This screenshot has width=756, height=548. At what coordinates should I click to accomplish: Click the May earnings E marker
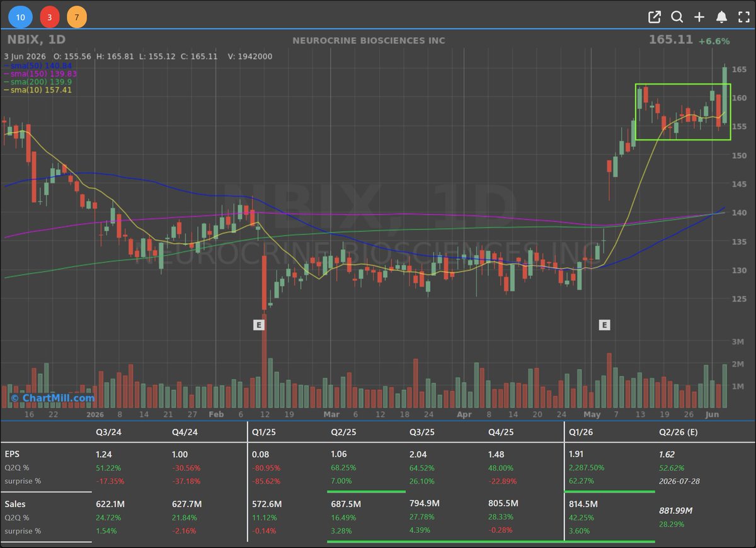pyautogui.click(x=604, y=325)
